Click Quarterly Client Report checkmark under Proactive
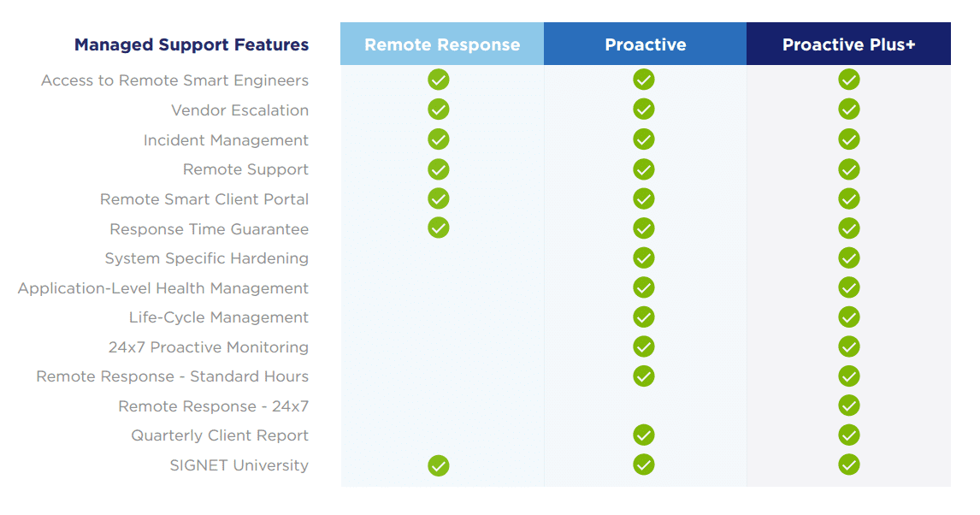 point(644,435)
